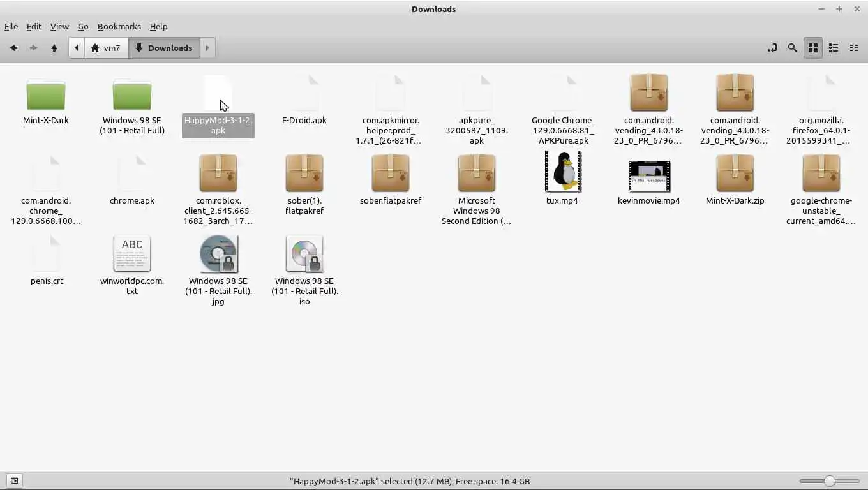
Task: Close the Downloads window
Action: [857, 9]
